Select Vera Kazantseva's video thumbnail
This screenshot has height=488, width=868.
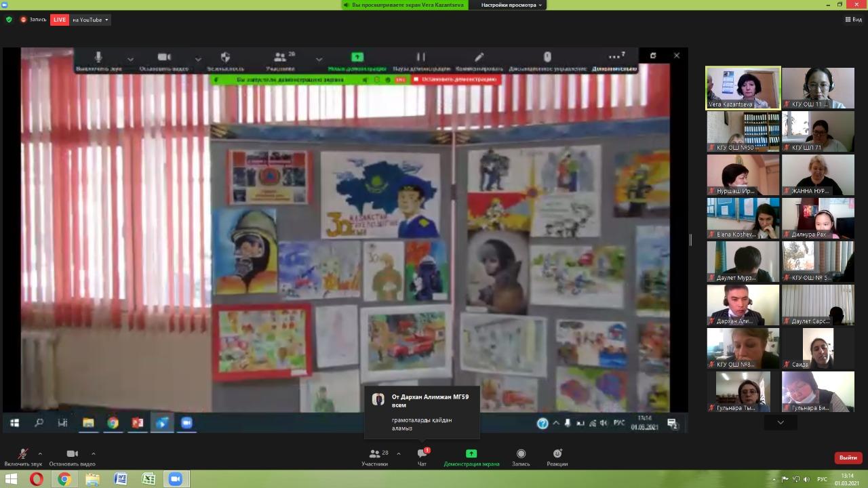(x=743, y=87)
